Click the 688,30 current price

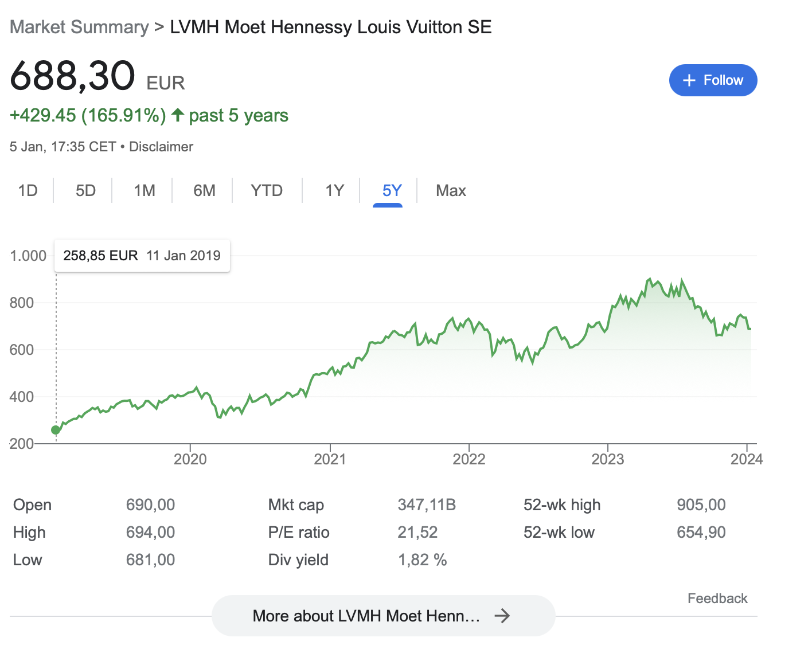(x=73, y=76)
